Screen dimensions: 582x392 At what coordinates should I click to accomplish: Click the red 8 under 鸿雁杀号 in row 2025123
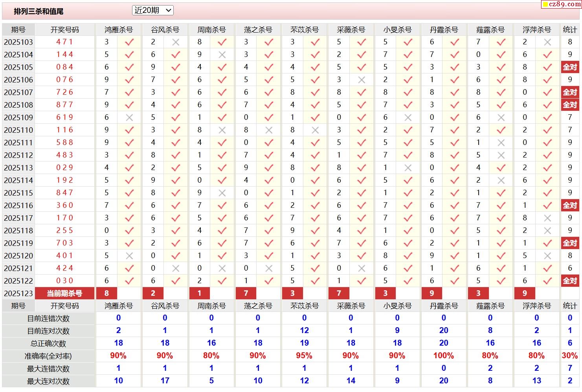(x=106, y=293)
